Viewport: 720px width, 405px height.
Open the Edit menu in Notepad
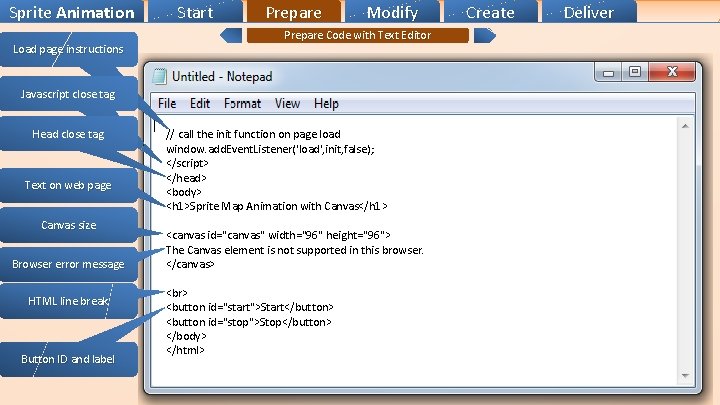point(200,104)
